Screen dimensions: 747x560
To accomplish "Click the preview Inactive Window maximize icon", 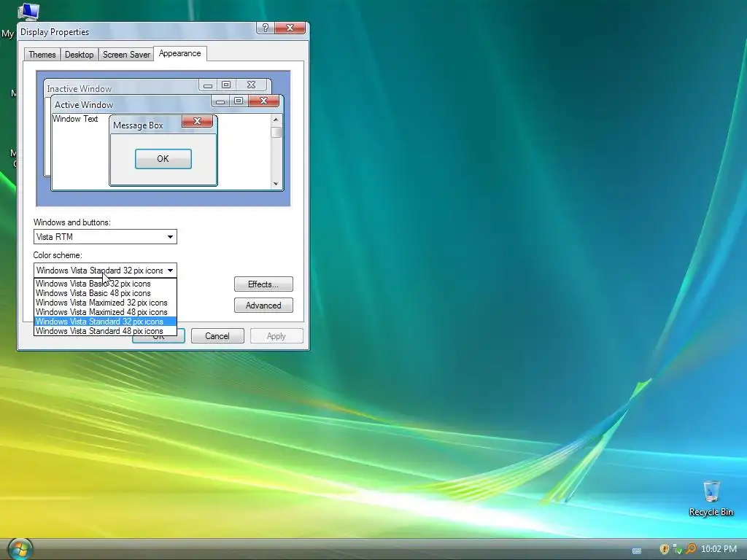I will click(226, 85).
